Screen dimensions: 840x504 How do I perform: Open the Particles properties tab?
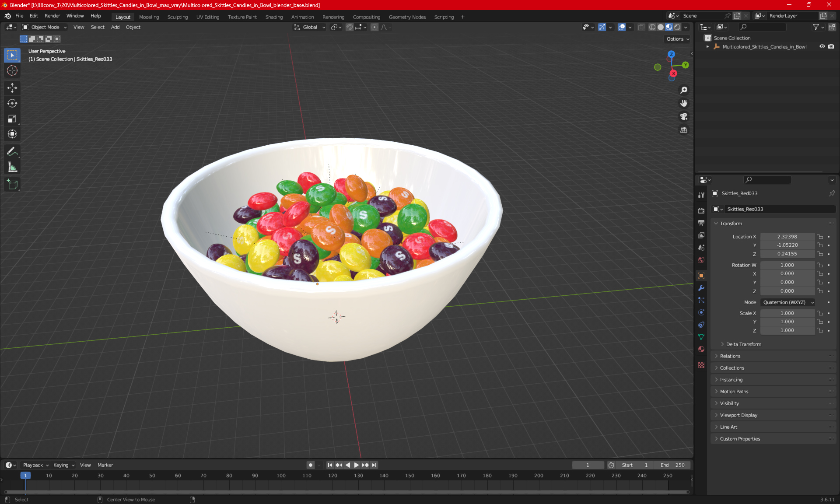701,300
